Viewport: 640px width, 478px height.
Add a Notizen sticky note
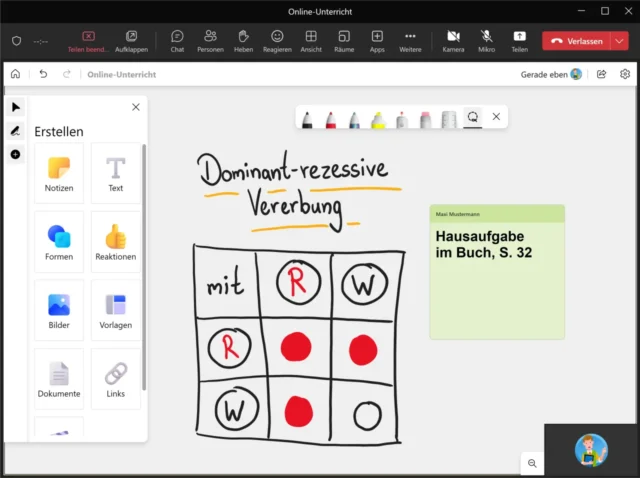click(59, 173)
